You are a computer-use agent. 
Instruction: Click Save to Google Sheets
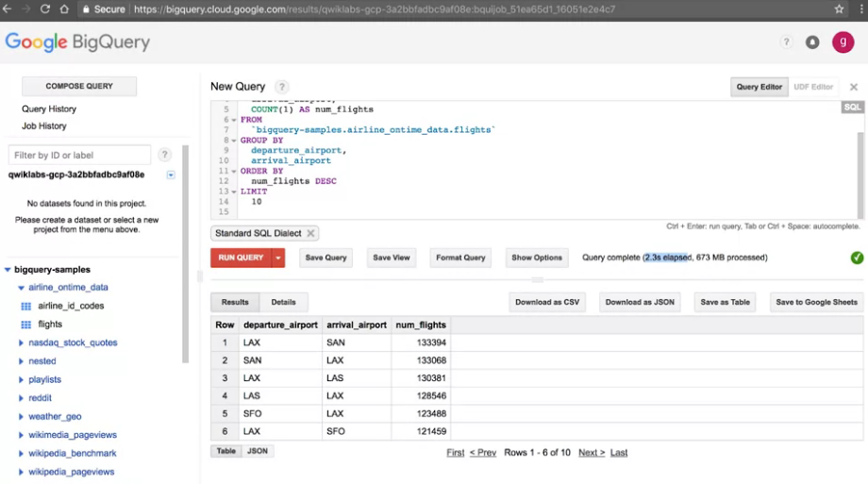pos(816,302)
